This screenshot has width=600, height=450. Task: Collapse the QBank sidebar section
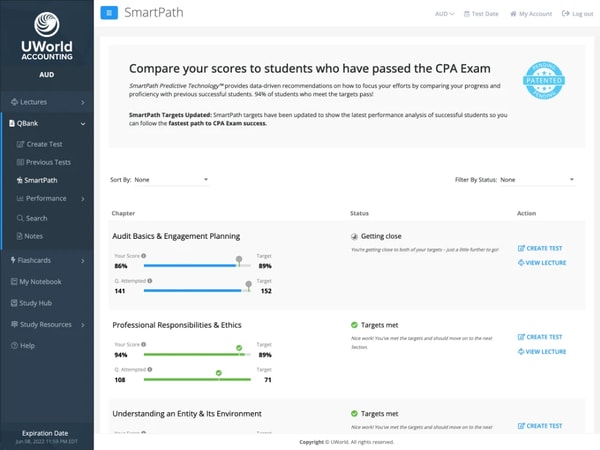click(47, 124)
